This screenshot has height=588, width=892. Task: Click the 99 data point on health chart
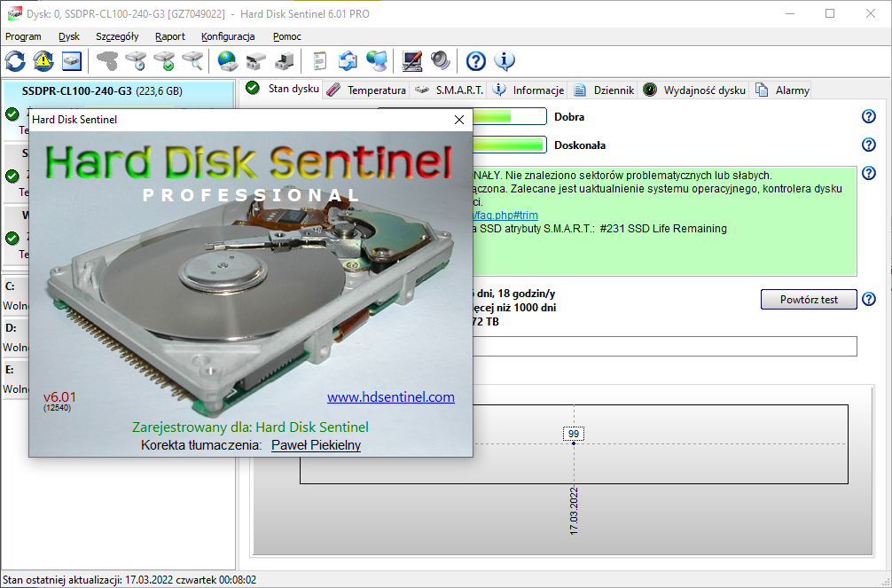pos(574,434)
